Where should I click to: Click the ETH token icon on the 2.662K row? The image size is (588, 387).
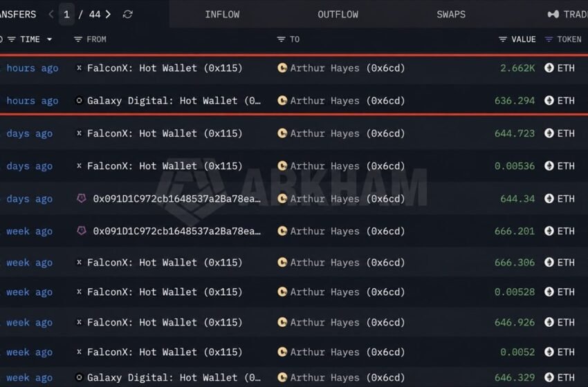(x=549, y=68)
